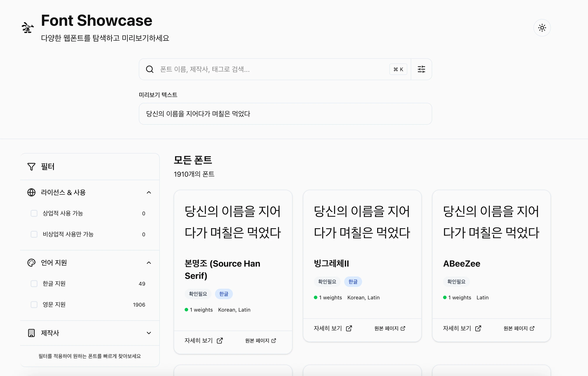Check the 상업적 사용 가능 checkbox
Screen dimensions: 588x376
click(34, 213)
